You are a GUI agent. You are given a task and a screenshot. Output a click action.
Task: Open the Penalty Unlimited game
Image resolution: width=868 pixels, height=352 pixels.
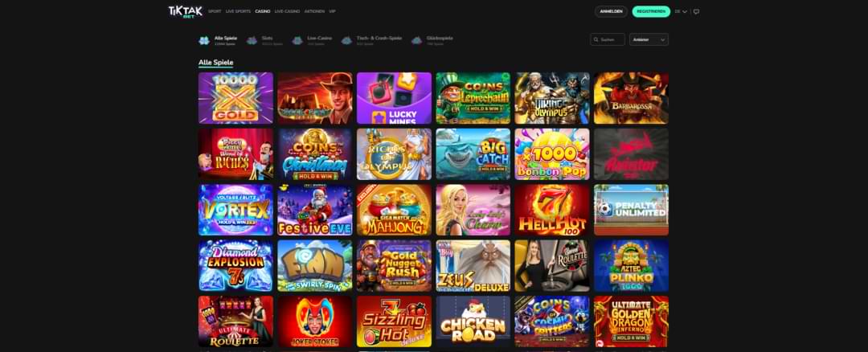(631, 210)
